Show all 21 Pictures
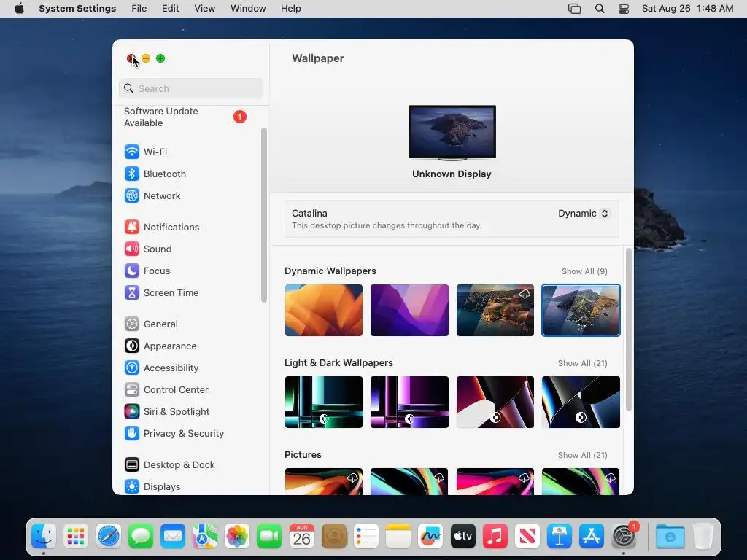The image size is (747, 560). pos(583,455)
